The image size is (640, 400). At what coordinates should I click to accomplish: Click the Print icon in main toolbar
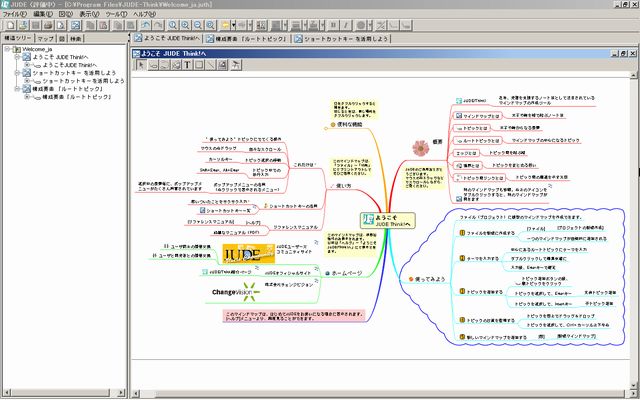(x=48, y=25)
